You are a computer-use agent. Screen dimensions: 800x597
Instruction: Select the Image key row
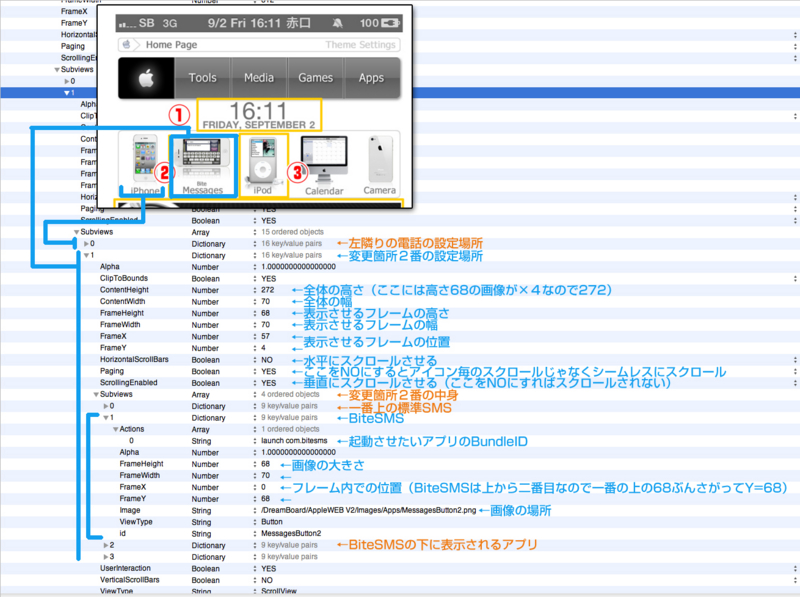[x=130, y=510]
